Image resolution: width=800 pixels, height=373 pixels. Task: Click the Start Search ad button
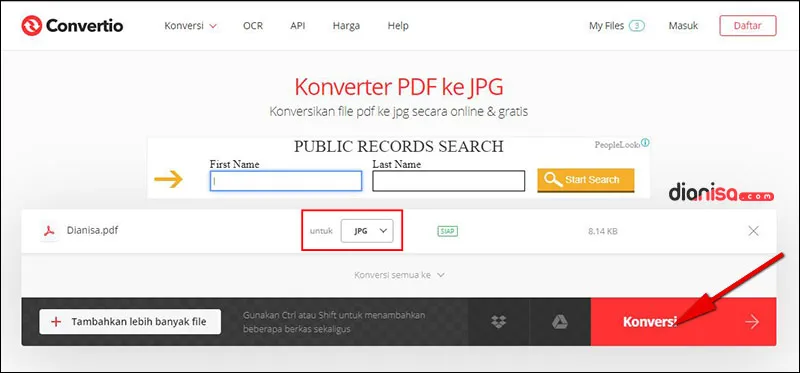[586, 180]
